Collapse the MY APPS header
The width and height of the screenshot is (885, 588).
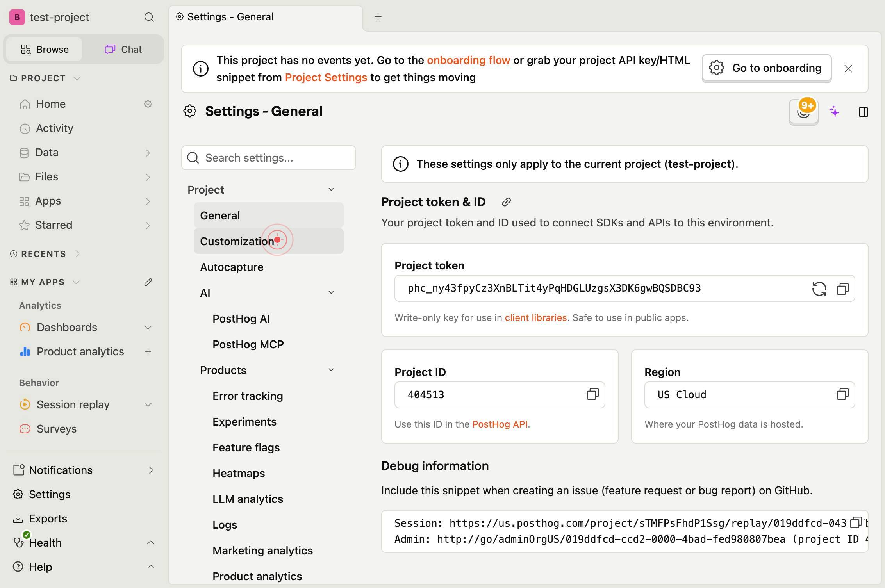[45, 282]
